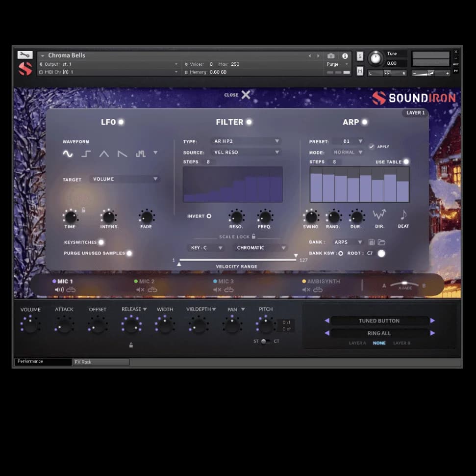Open the filter TYPE dropdown showing AR HP2
This screenshot has width=476, height=476.
coord(245,141)
